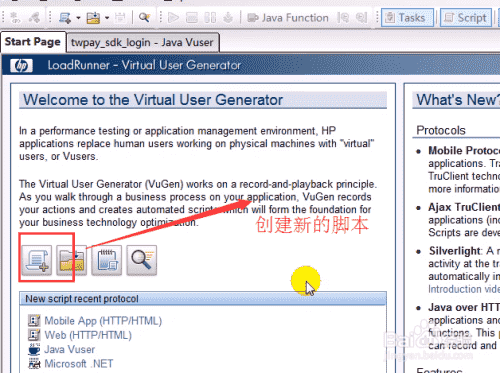Click the Pause toolbar icon

(210, 17)
